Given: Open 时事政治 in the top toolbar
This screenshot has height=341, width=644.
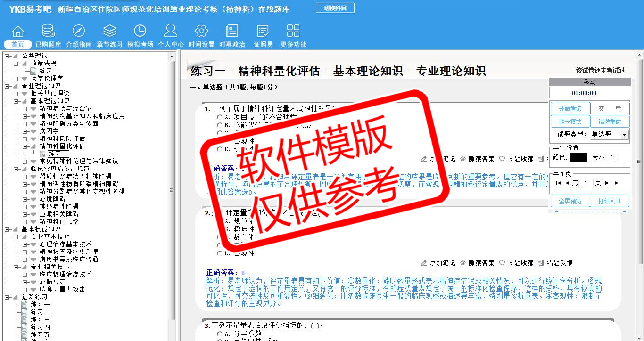Looking at the screenshot, I should click(x=232, y=36).
